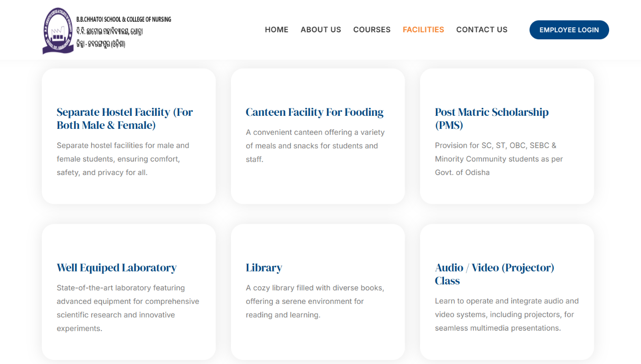Click the state-of-the-art laboratory description

(127, 308)
